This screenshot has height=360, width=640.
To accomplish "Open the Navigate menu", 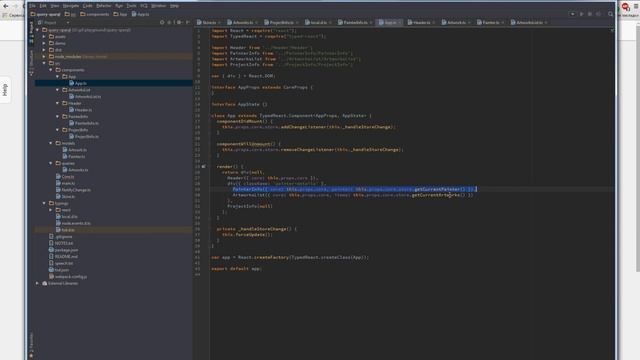I will (x=71, y=6).
